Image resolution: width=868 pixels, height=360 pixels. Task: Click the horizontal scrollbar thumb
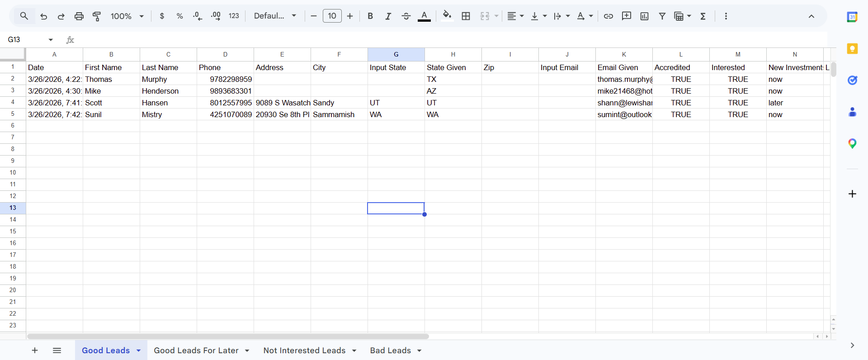pos(228,336)
